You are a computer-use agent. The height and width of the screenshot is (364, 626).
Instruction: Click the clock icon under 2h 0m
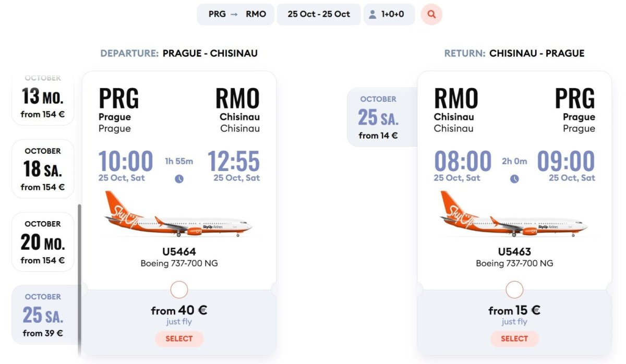(514, 179)
